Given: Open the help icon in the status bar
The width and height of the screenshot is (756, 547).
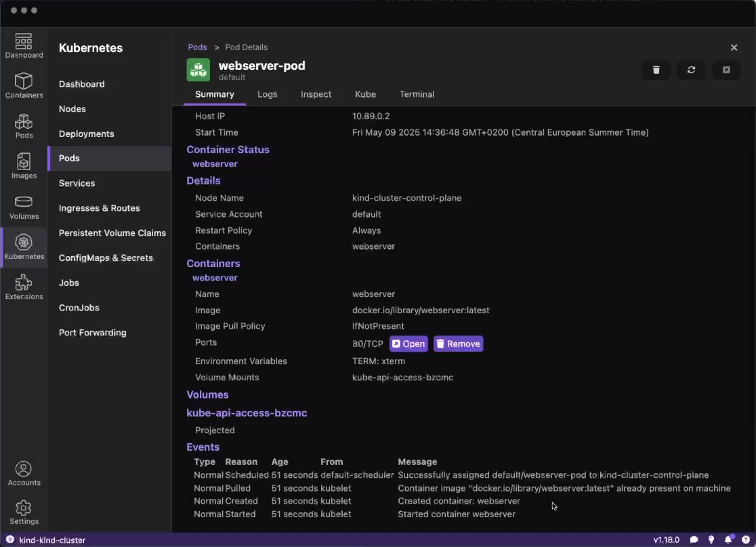Looking at the screenshot, I should (744, 540).
